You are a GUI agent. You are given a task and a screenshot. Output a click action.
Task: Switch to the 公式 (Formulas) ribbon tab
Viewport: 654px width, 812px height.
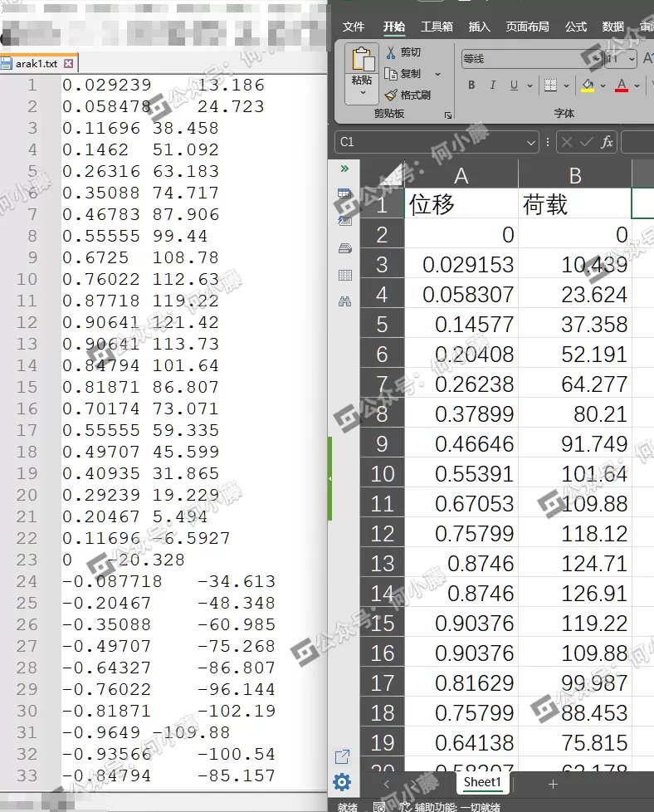pyautogui.click(x=576, y=27)
